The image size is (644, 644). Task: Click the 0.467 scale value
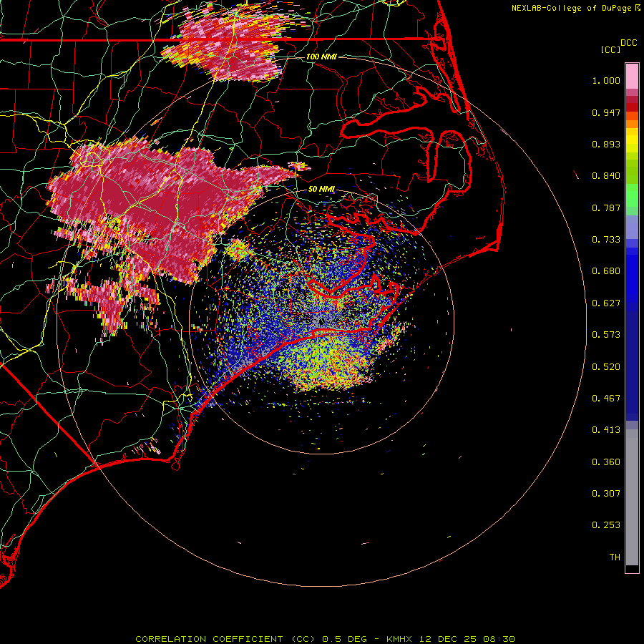(606, 399)
